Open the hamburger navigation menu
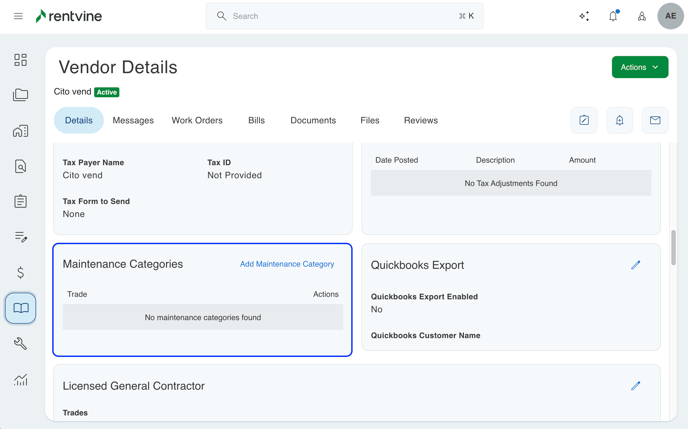This screenshot has height=429, width=688. pos(18,16)
